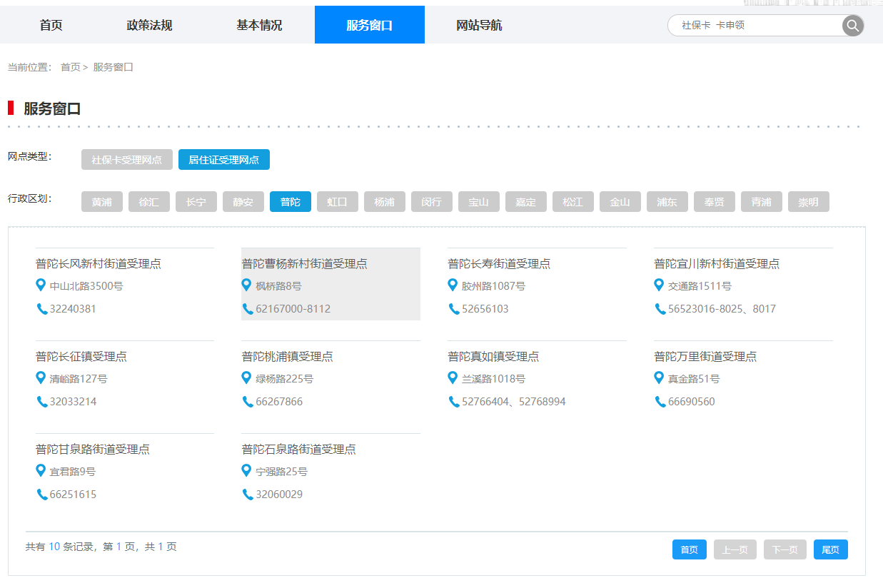Click location pin icon beside 胶州路1087号
Image resolution: width=883 pixels, height=588 pixels.
(x=453, y=285)
